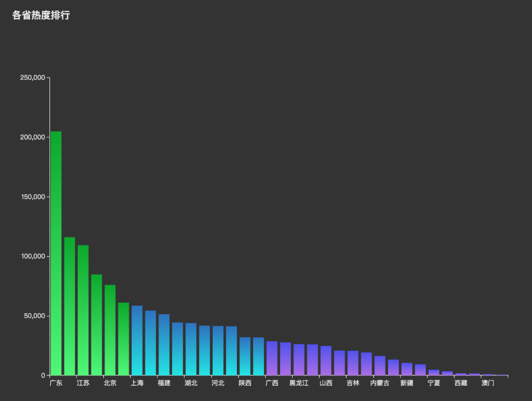Click the 澳门 axis label

click(488, 383)
